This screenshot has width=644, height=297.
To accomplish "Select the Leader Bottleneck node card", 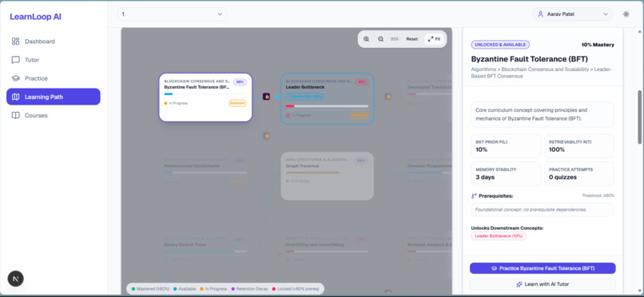I will [327, 98].
